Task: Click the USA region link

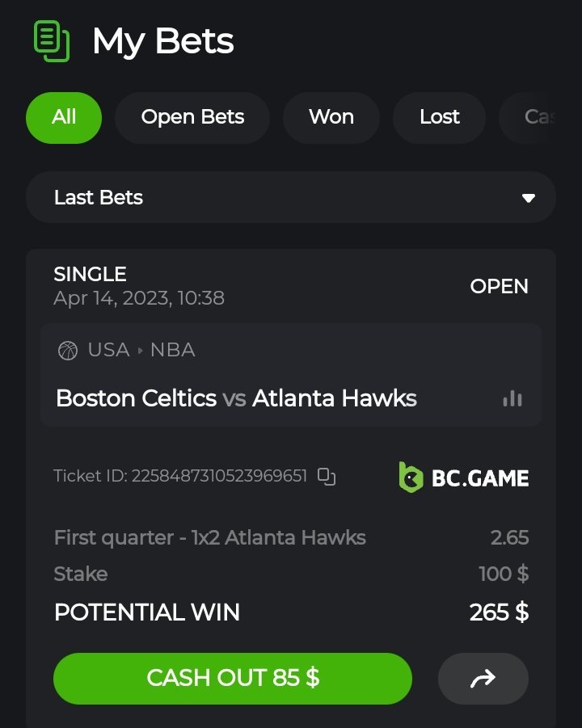Action: pos(108,351)
